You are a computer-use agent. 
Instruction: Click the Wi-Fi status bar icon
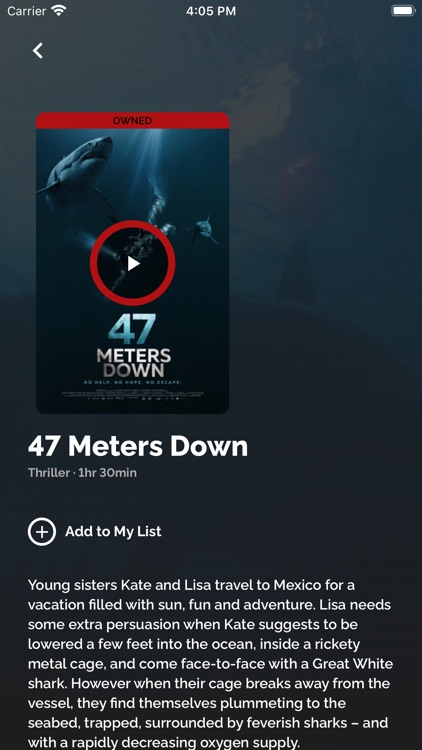(59, 10)
